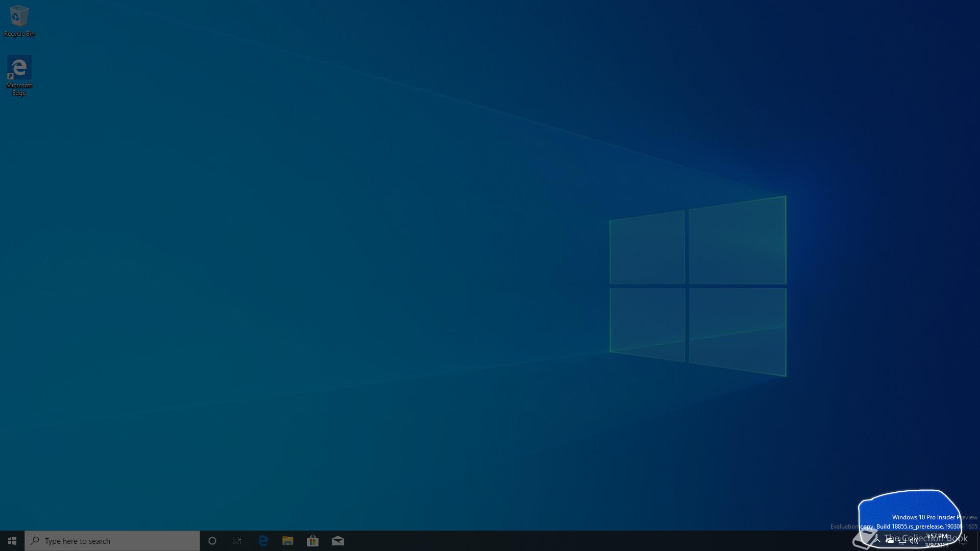980x551 pixels.
Task: Open File Explorer from taskbar
Action: pyautogui.click(x=288, y=541)
